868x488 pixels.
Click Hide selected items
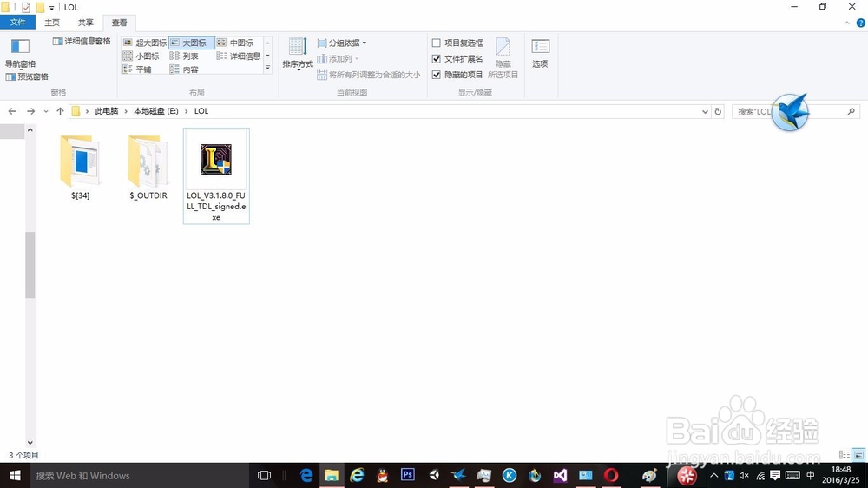[x=503, y=57]
